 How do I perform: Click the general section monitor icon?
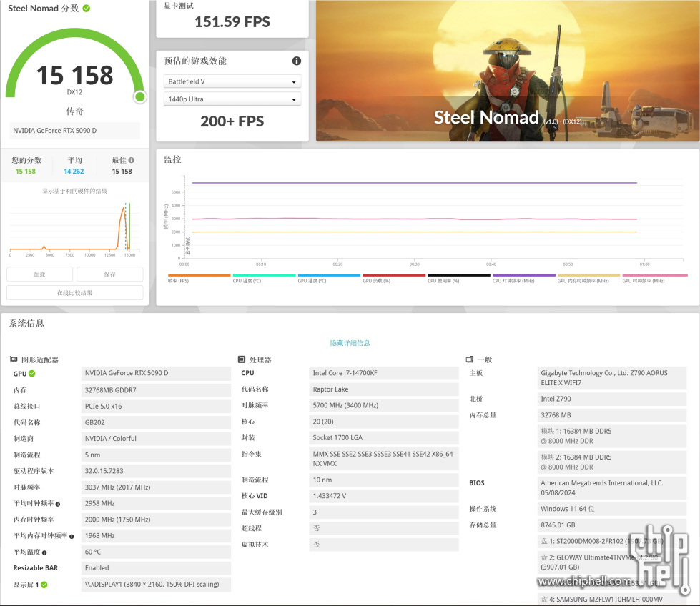coord(469,359)
